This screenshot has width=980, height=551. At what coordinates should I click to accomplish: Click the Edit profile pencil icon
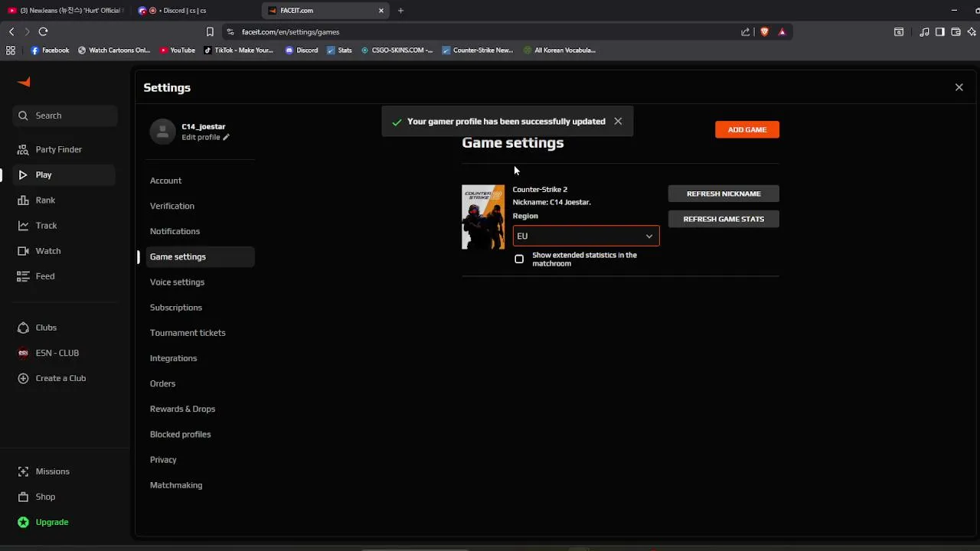226,137
